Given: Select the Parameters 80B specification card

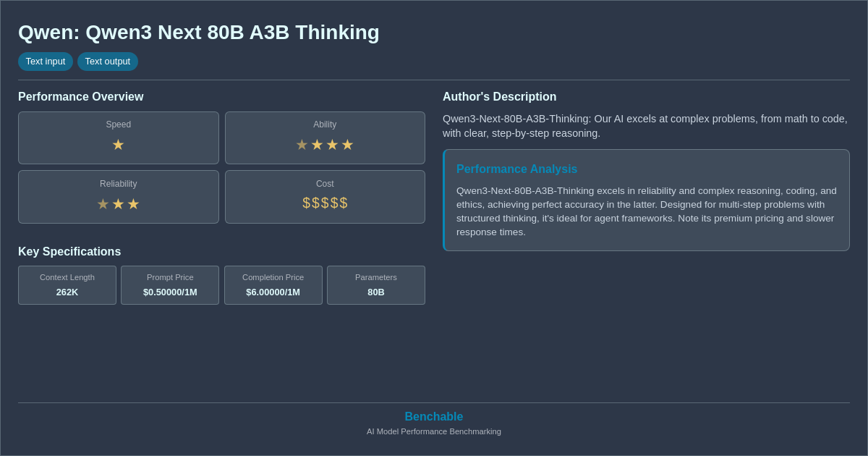Looking at the screenshot, I should click(x=375, y=285).
